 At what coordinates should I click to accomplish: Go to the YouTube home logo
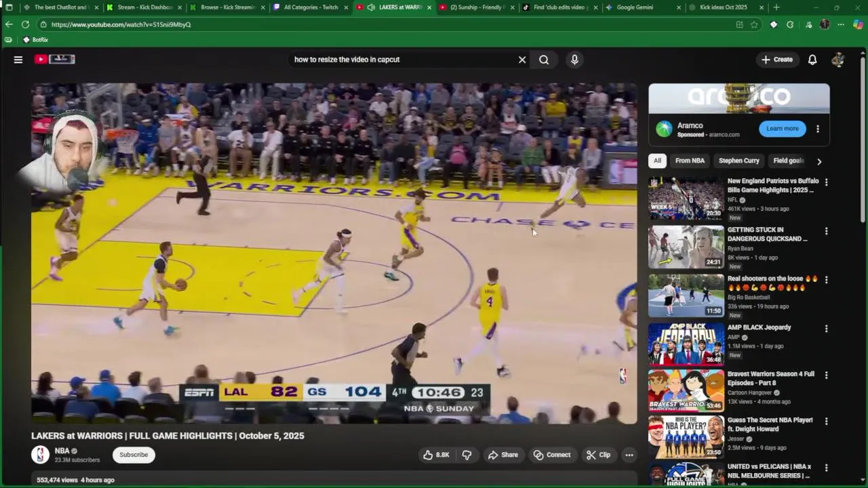point(54,60)
